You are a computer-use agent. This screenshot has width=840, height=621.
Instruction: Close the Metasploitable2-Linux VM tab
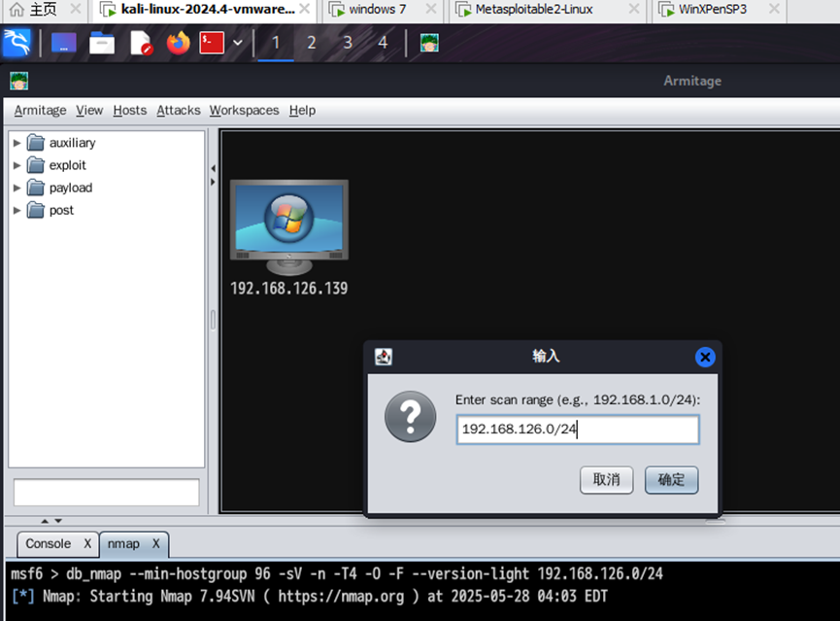(634, 9)
